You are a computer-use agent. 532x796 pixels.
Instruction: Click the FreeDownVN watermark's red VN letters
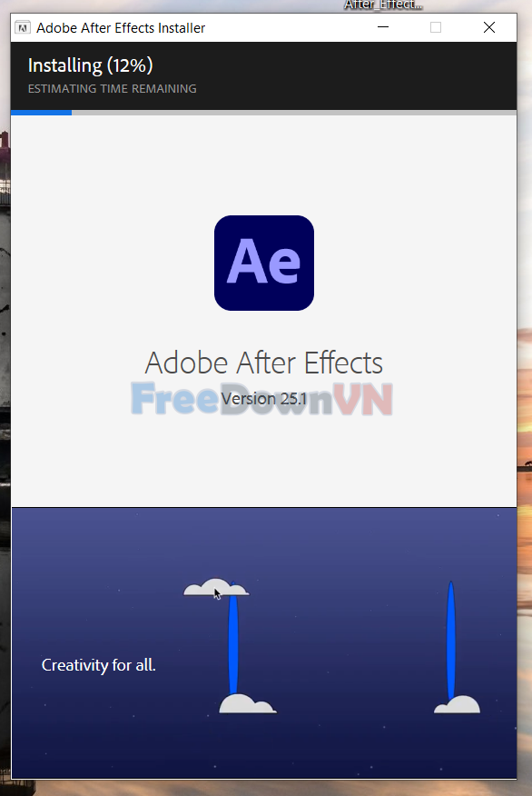click(x=362, y=399)
